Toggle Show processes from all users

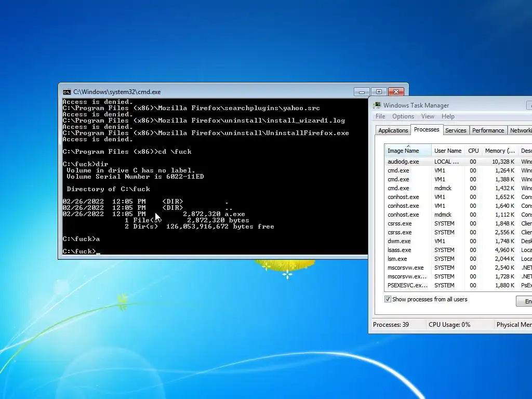(388, 299)
